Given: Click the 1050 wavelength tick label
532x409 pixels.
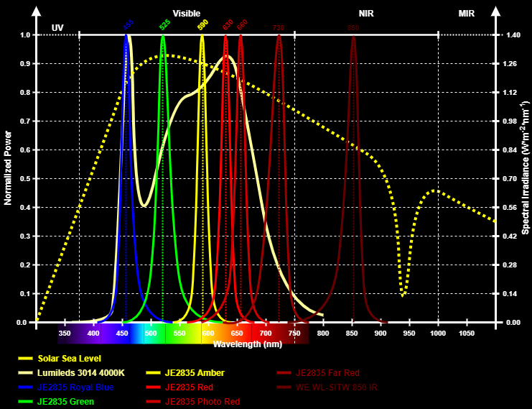Looking at the screenshot, I should pos(467,334).
